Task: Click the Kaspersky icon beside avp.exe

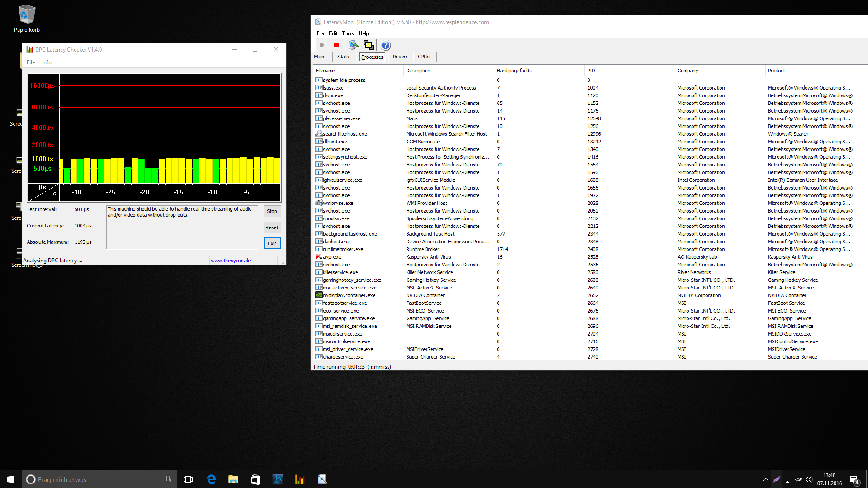Action: [x=319, y=257]
